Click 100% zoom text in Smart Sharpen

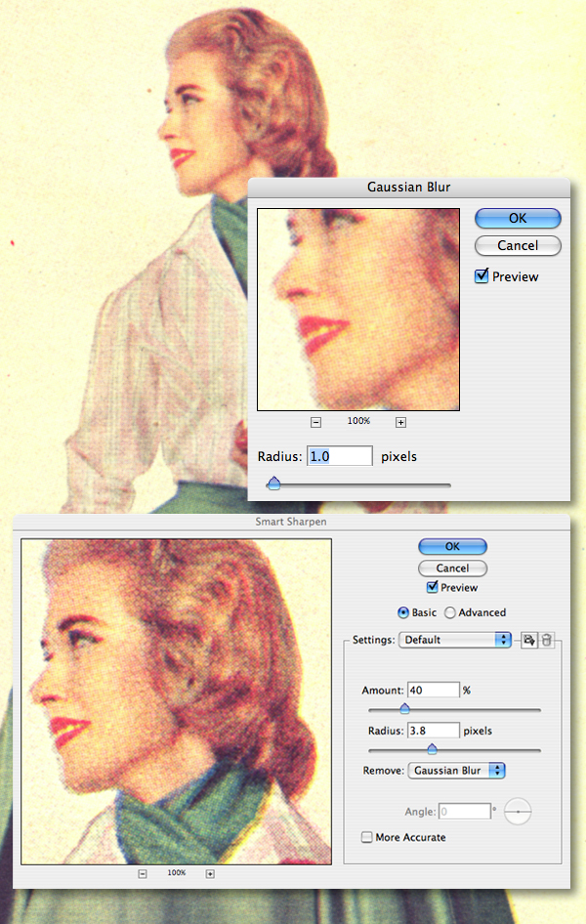[176, 873]
